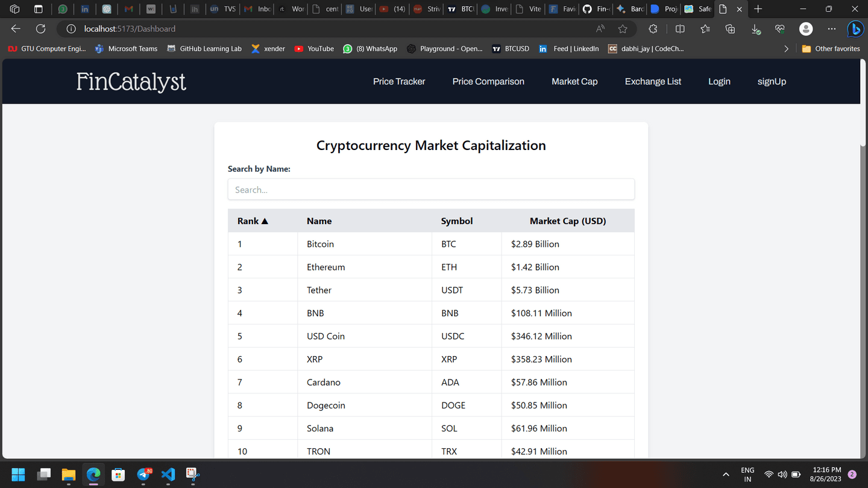View site information icon in address bar

71,29
